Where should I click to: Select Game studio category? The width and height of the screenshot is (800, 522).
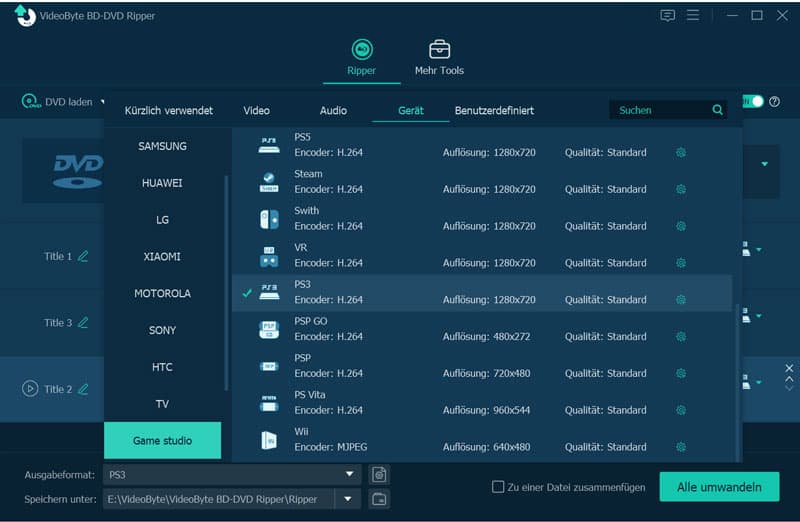(x=162, y=440)
